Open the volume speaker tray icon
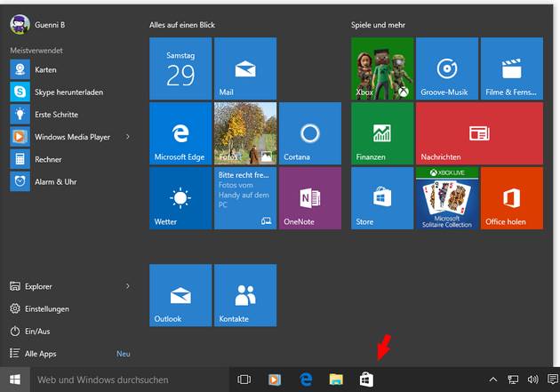Screen dimensions: 560x392 click(x=532, y=380)
